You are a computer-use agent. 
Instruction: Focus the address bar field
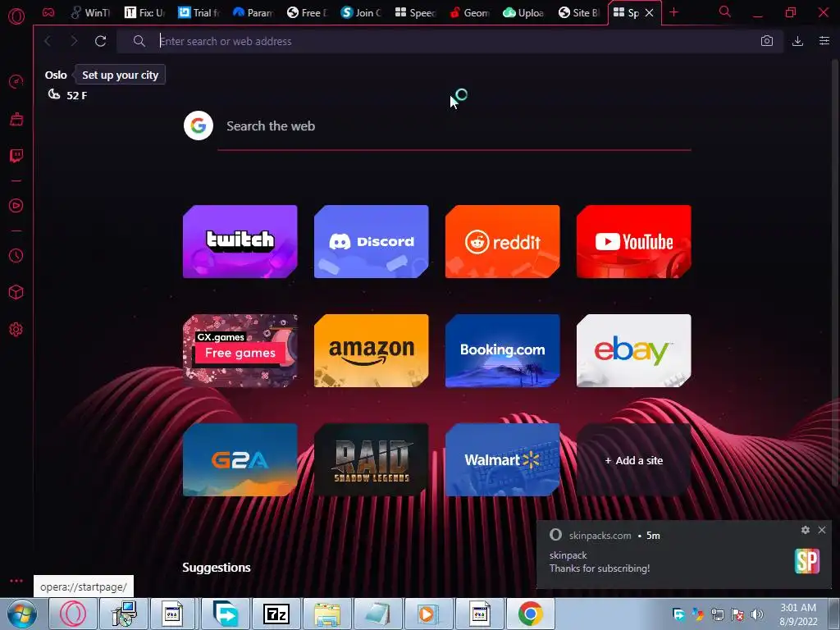[x=450, y=41]
